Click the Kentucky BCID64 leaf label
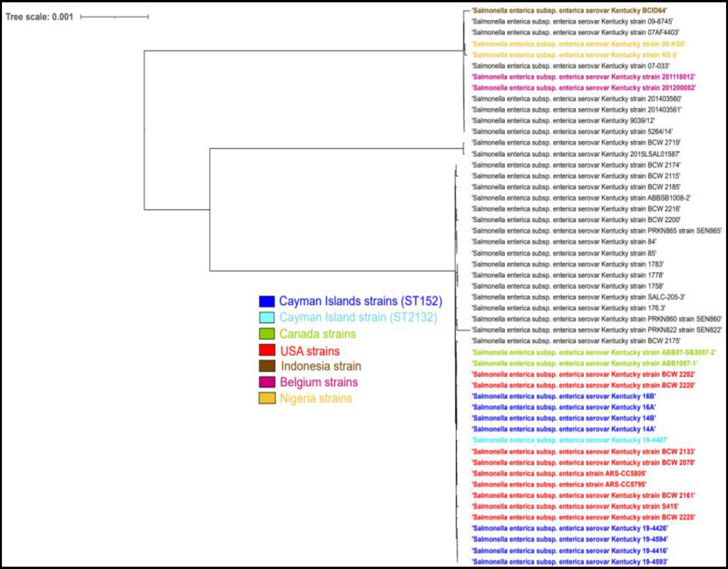 click(x=569, y=10)
